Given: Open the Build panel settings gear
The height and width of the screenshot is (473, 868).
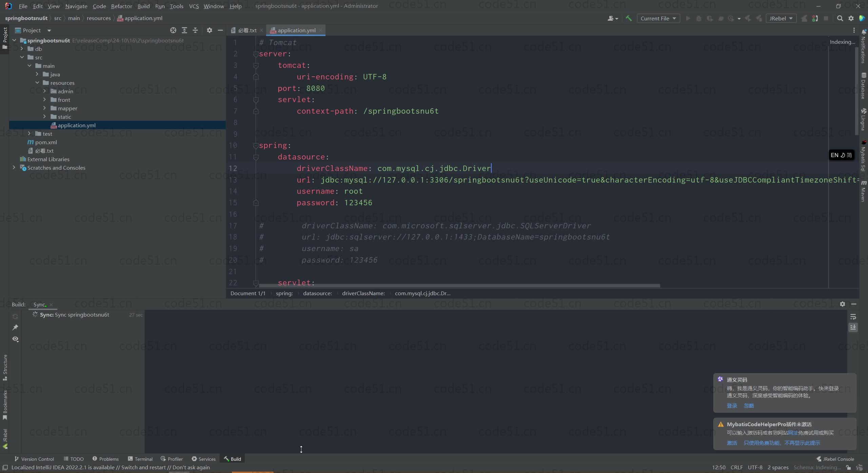Looking at the screenshot, I should click(843, 304).
